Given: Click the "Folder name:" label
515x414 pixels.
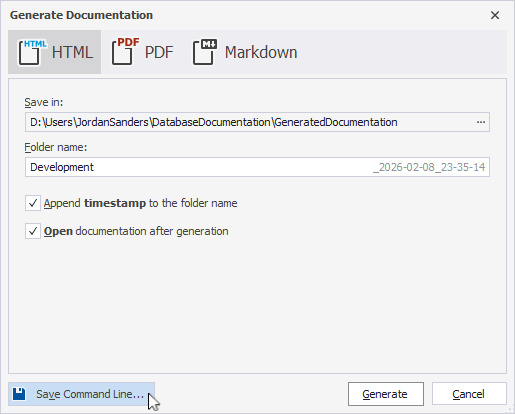Looking at the screenshot, I should tap(56, 147).
